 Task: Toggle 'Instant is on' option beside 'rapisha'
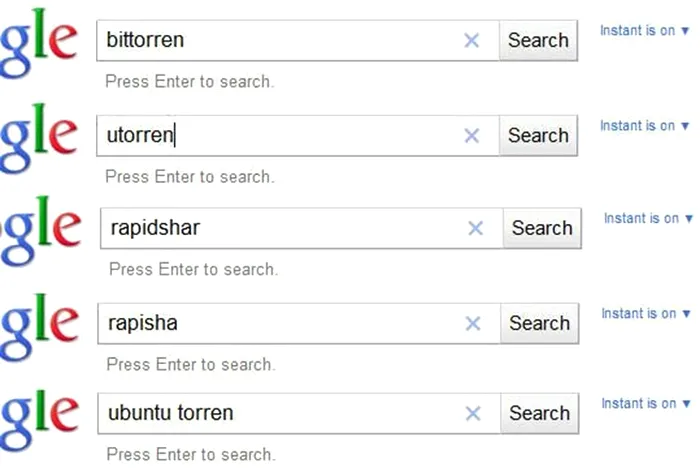pos(645,314)
